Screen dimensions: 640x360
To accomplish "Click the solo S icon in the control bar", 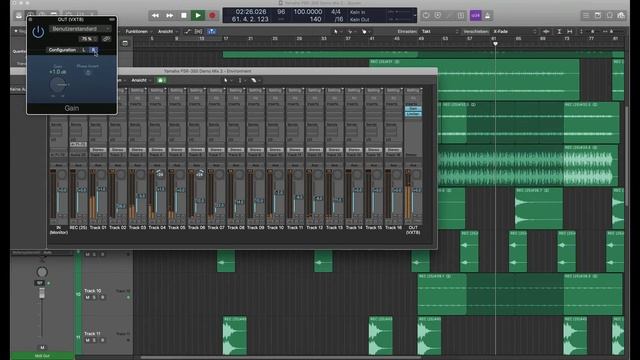I will pos(461,16).
